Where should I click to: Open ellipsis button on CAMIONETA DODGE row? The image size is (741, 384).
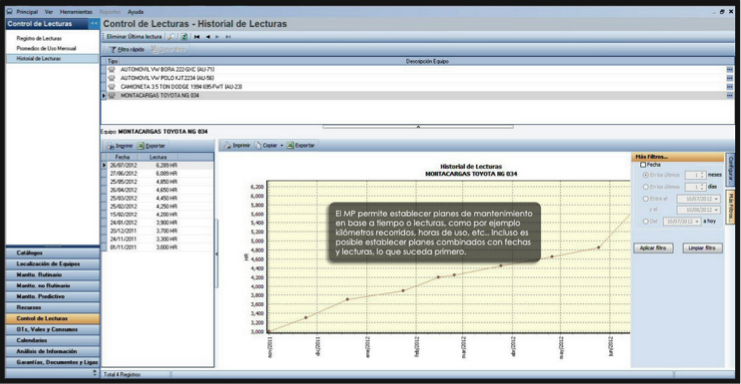tap(730, 87)
